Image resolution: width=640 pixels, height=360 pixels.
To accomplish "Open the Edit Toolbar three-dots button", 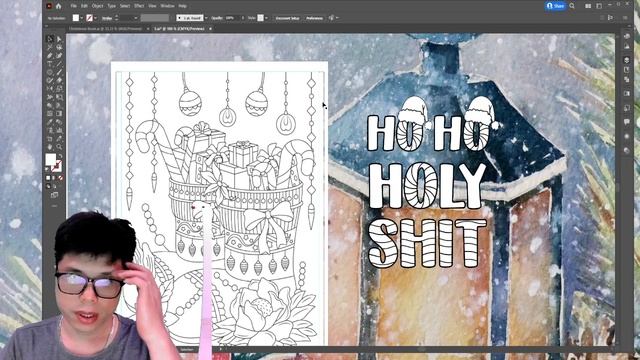I will [54, 206].
